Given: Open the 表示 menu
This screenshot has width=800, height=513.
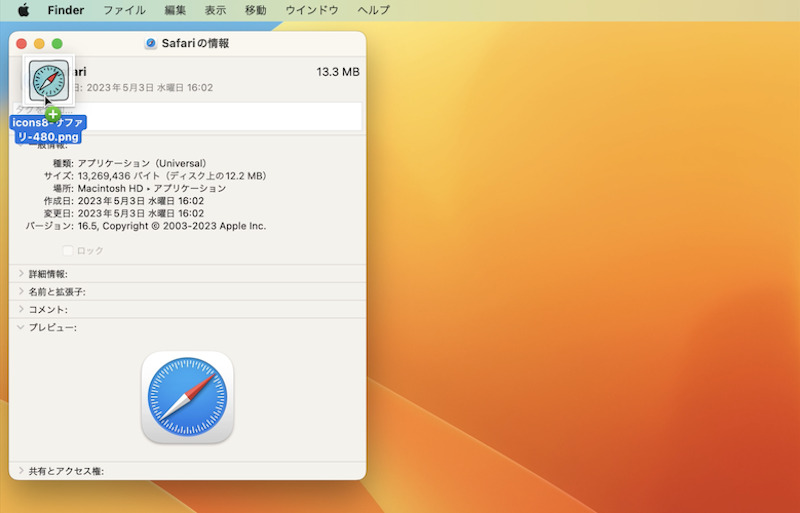Looking at the screenshot, I should 215,10.
